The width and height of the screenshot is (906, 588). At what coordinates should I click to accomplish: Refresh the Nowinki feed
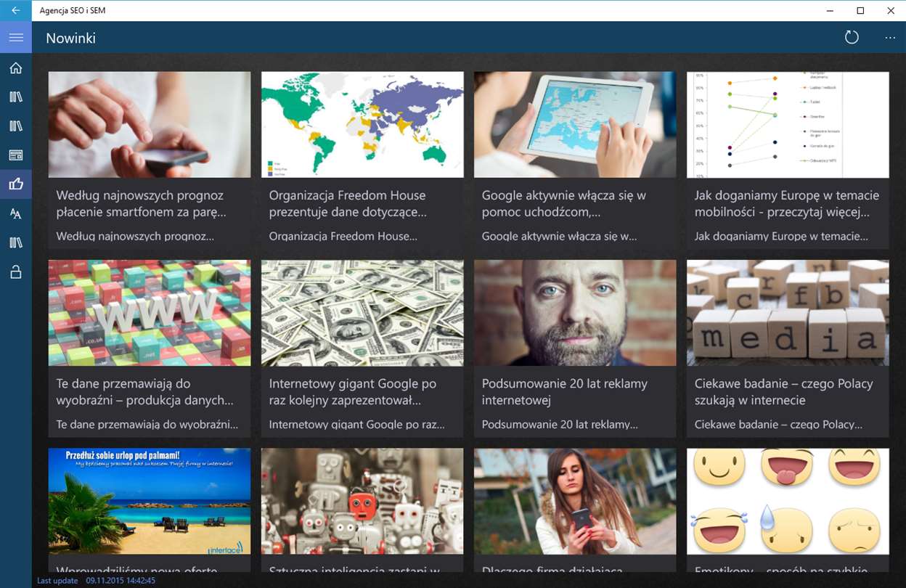pos(852,38)
